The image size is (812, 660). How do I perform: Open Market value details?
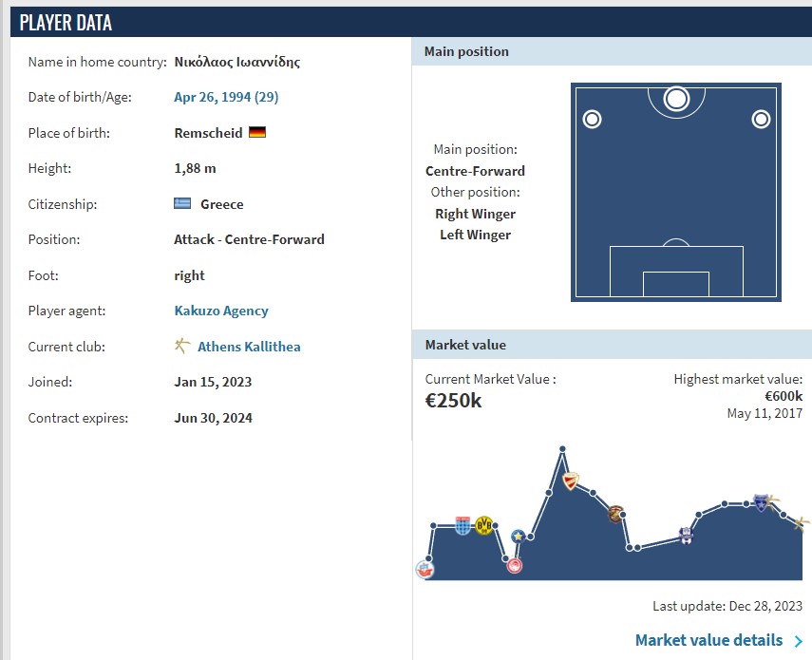(708, 640)
